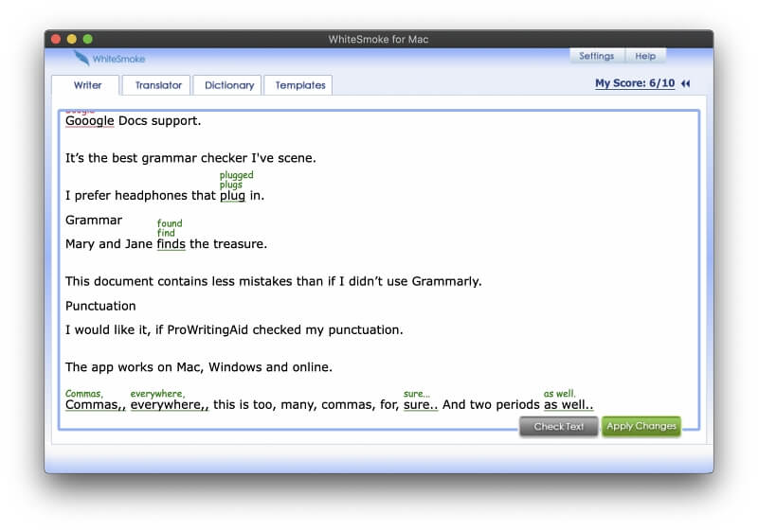Screen dimensions: 758x532
Task: Choose the 'find' suggestion
Action: (x=166, y=233)
